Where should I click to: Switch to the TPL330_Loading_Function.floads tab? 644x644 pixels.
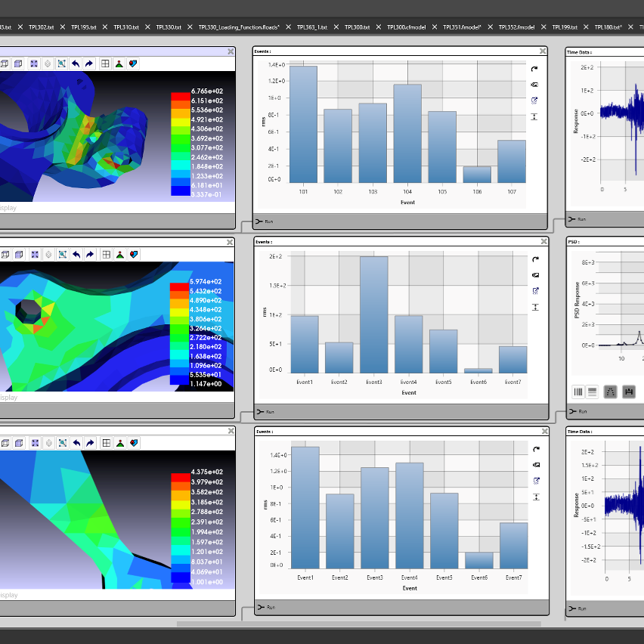click(x=239, y=27)
